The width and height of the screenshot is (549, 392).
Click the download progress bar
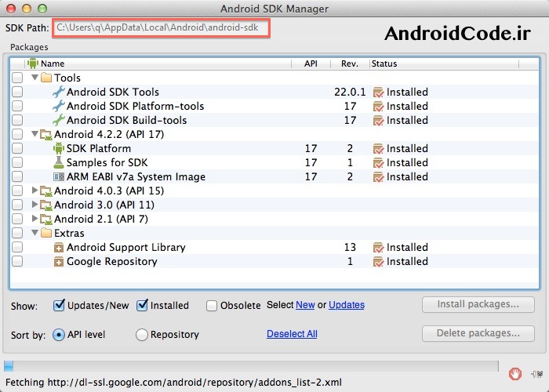point(251,365)
